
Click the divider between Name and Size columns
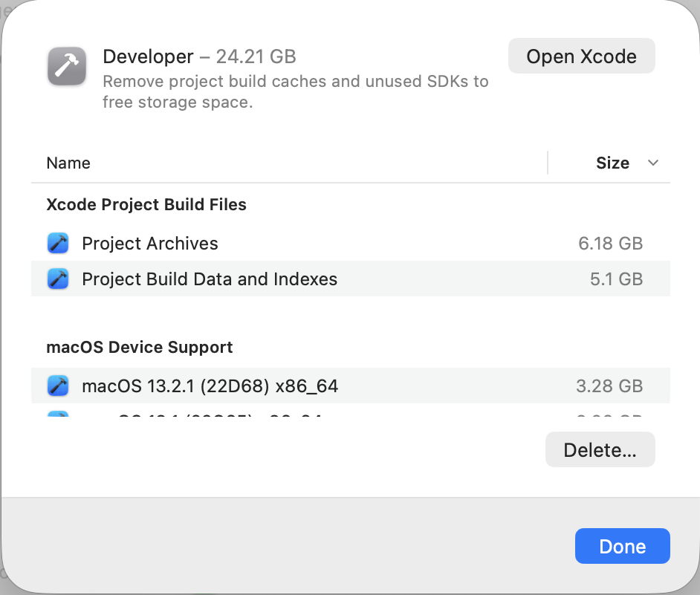(x=548, y=163)
